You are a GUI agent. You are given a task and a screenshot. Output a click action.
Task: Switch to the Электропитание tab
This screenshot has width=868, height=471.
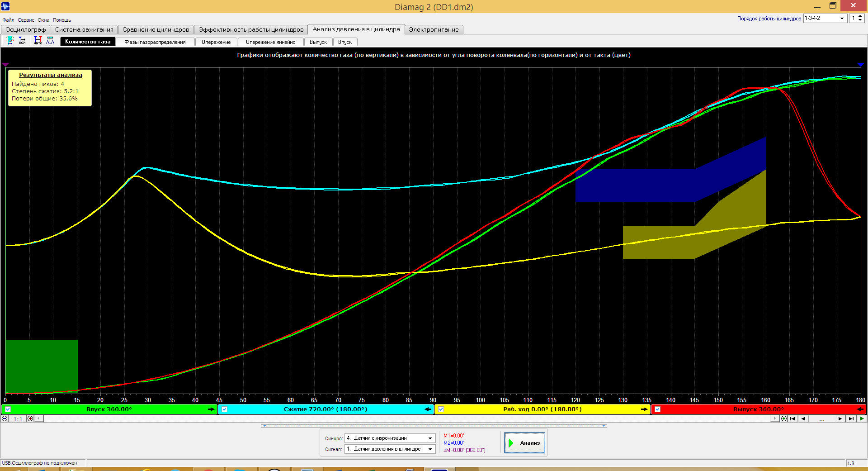click(434, 29)
